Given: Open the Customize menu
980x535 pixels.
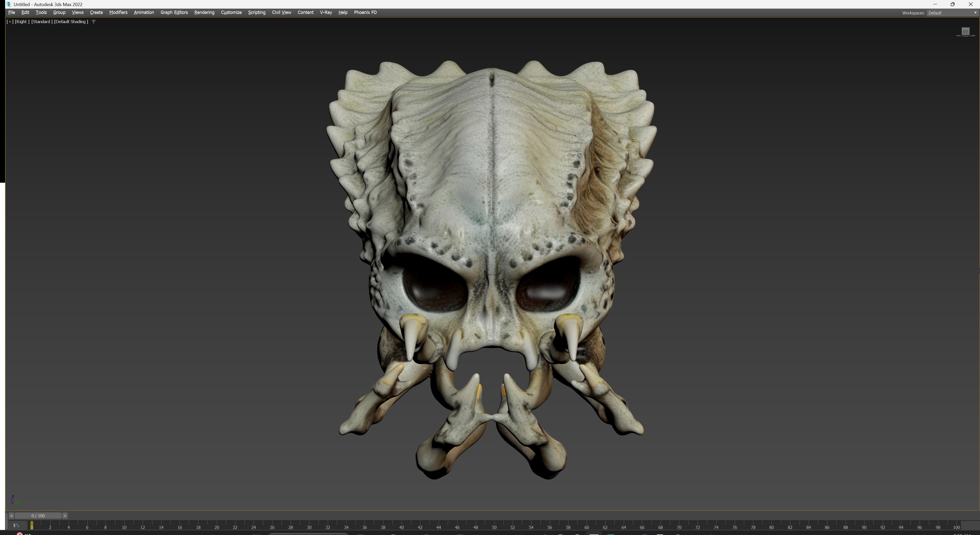Looking at the screenshot, I should [x=231, y=12].
